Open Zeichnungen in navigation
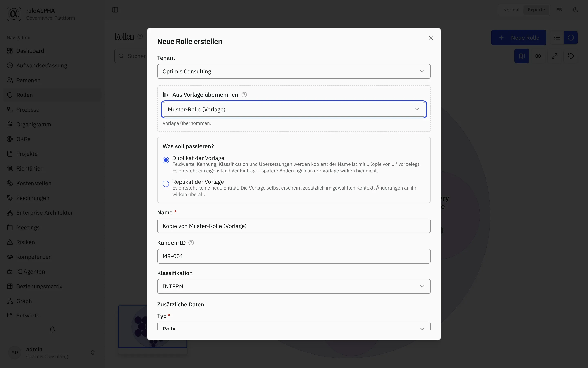 click(52, 198)
